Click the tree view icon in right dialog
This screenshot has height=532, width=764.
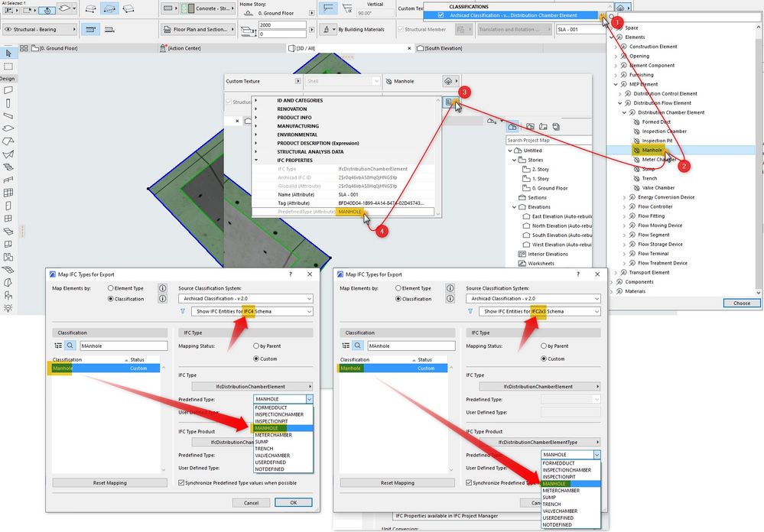[x=346, y=345]
